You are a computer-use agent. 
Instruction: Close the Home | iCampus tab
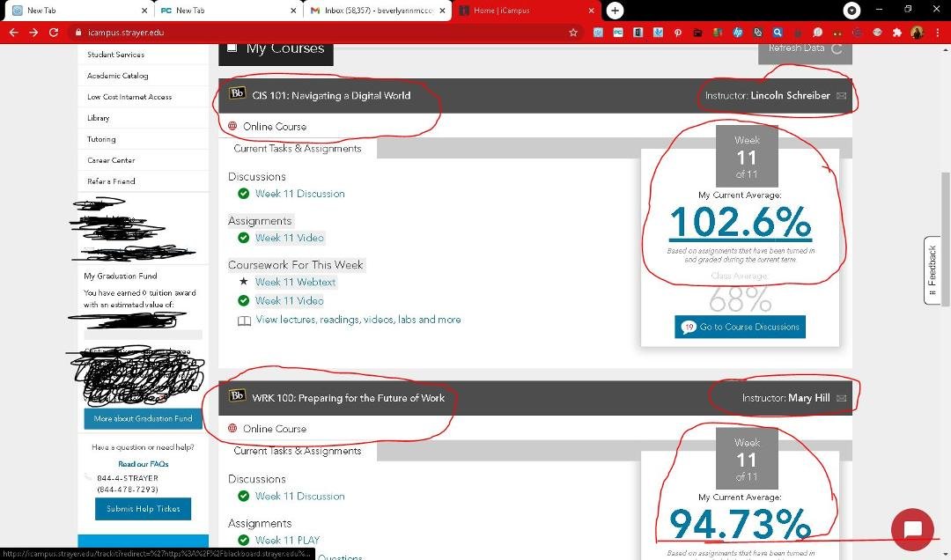pyautogui.click(x=592, y=11)
